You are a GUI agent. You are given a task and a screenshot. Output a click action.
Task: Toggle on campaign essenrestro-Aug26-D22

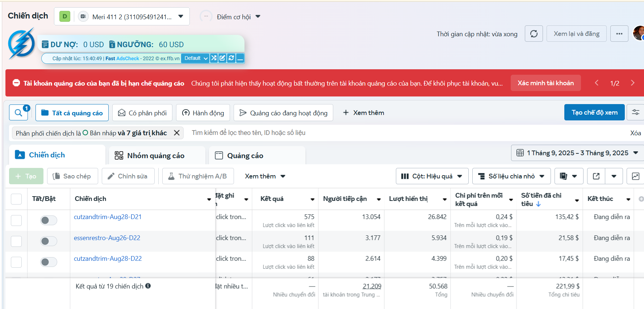(x=49, y=241)
